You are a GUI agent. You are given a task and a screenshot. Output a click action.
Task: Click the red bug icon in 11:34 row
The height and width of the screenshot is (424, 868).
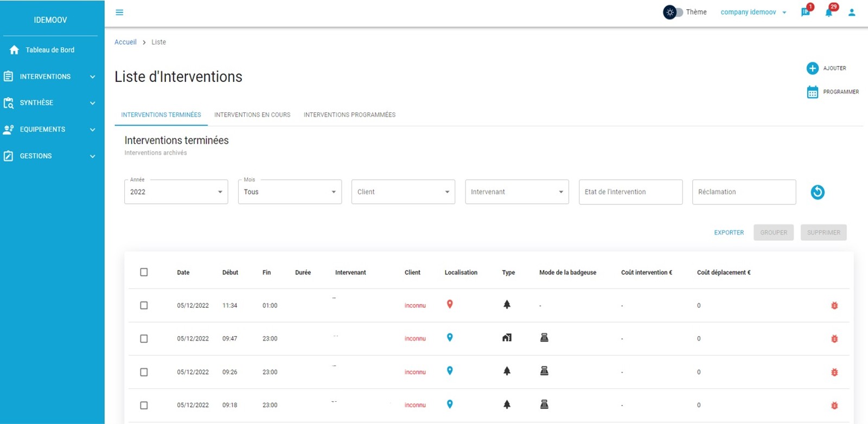[x=834, y=306]
